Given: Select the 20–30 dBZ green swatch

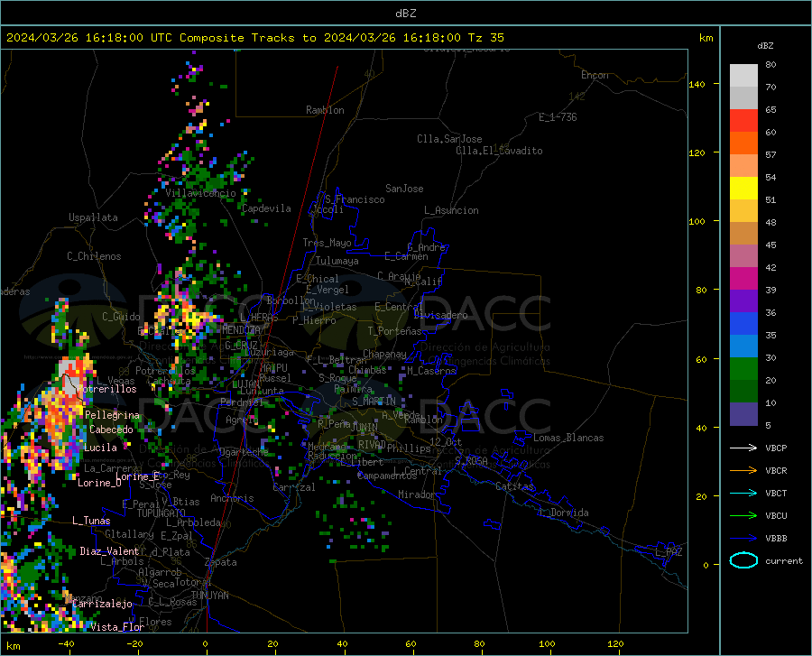Looking at the screenshot, I should pos(743,369).
